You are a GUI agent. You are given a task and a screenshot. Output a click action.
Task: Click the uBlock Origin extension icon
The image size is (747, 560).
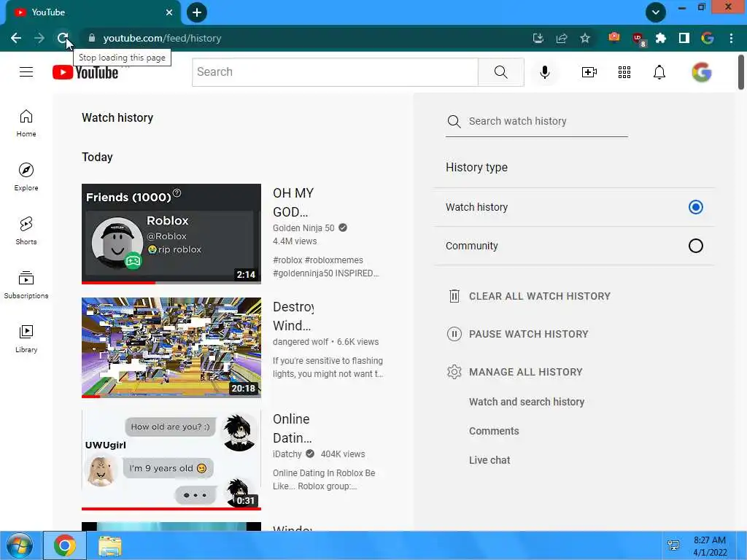point(638,39)
